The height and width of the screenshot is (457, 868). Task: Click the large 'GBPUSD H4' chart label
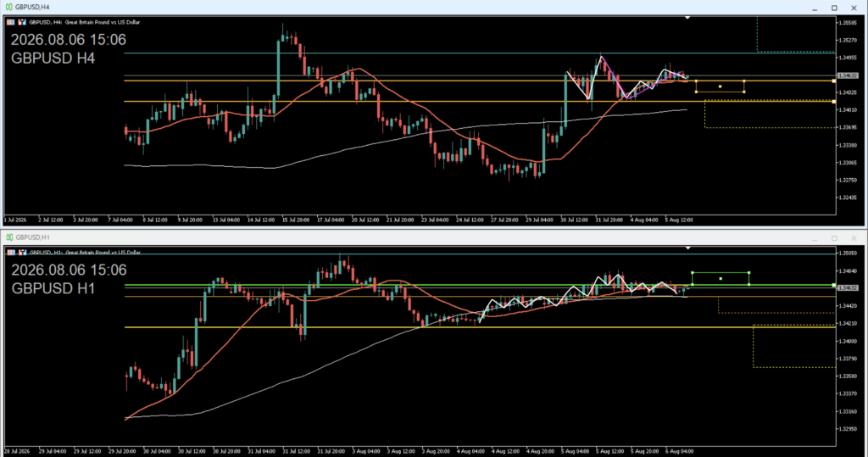click(53, 59)
